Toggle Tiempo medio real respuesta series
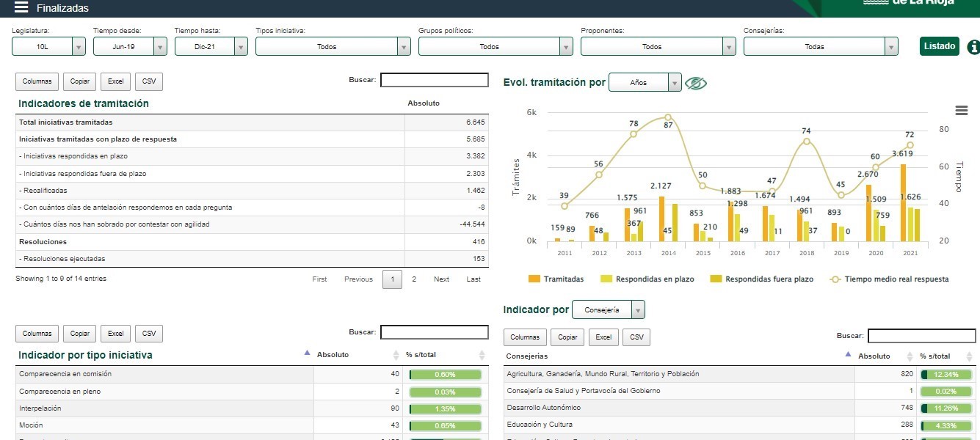The image size is (980, 440). point(889,279)
